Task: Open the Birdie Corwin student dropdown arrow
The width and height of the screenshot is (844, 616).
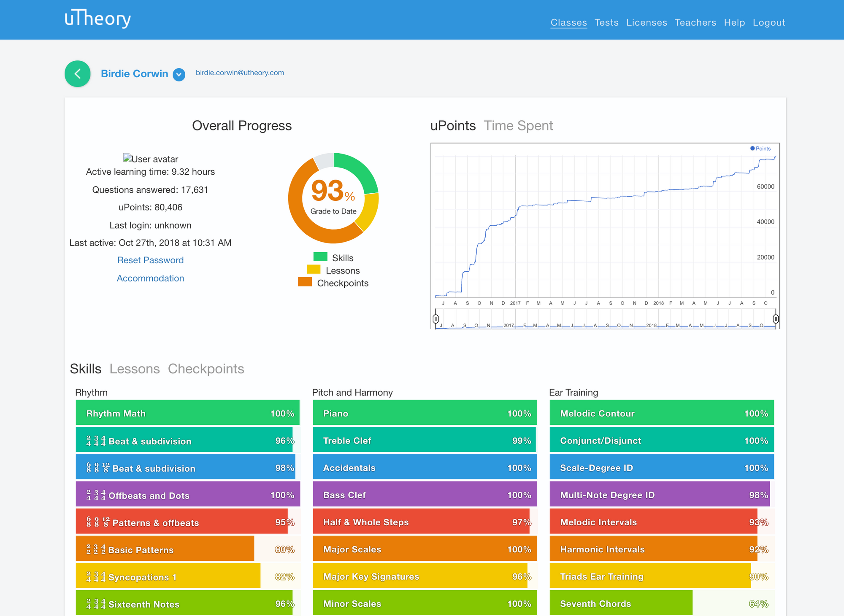Action: tap(179, 75)
